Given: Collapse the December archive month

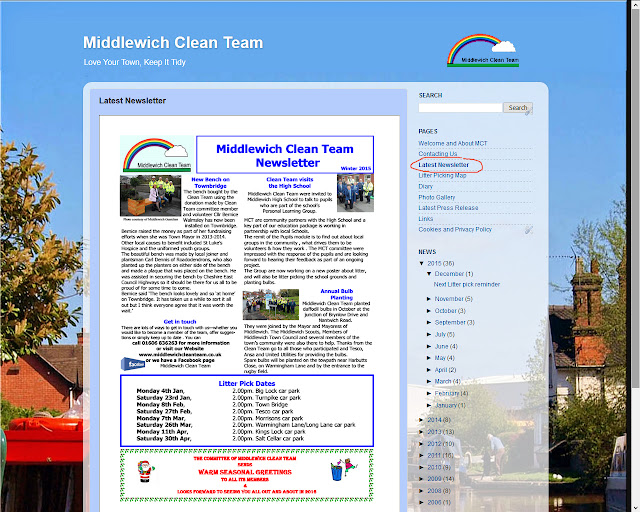Looking at the screenshot, I should point(429,274).
